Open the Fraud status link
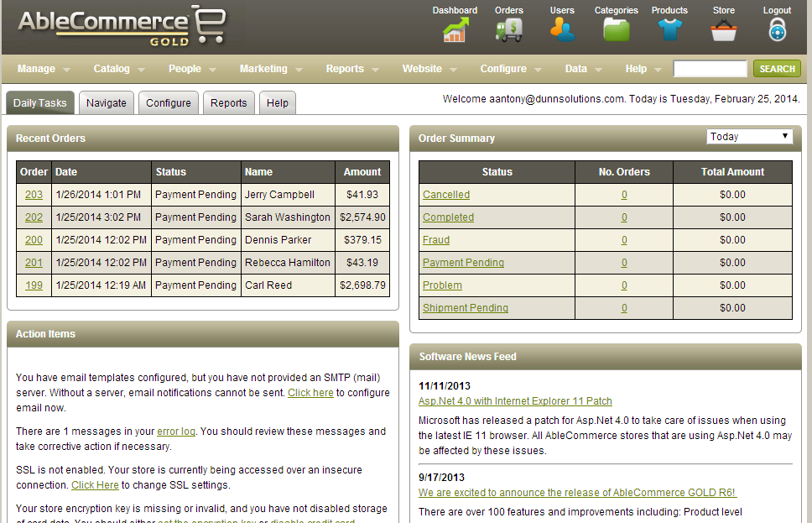812x523 pixels. point(436,240)
